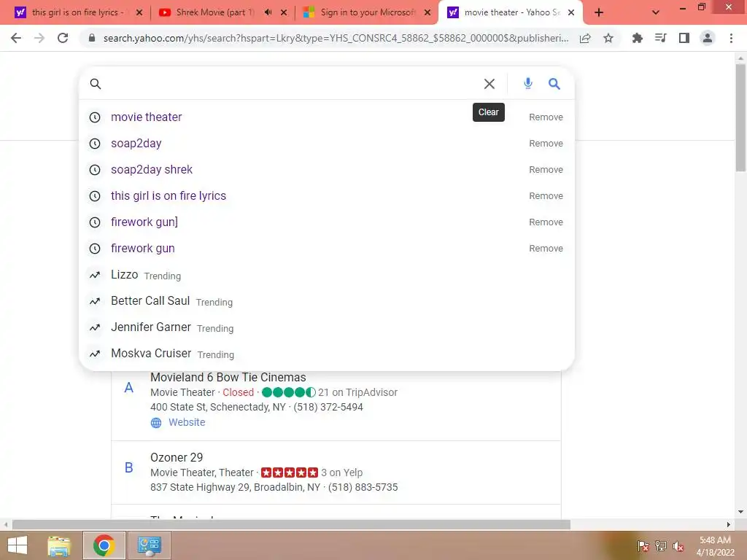This screenshot has width=747, height=560.
Task: Go back with the browser back arrow
Action: click(16, 38)
